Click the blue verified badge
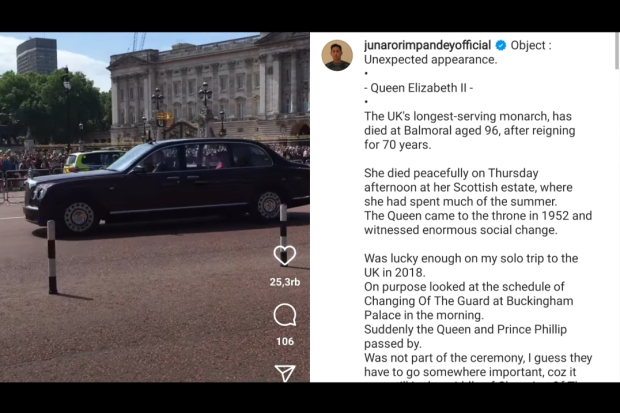This screenshot has height=413, width=620. pyautogui.click(x=501, y=45)
